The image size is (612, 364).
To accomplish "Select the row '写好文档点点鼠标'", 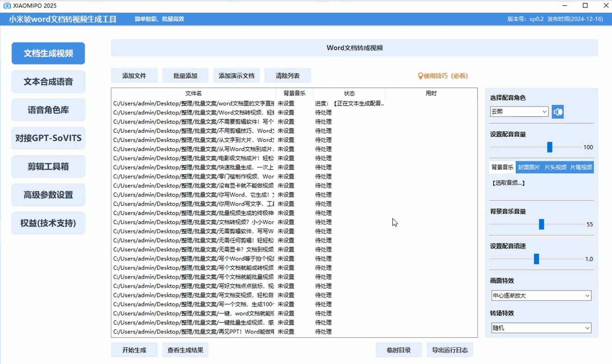I will point(294,286).
